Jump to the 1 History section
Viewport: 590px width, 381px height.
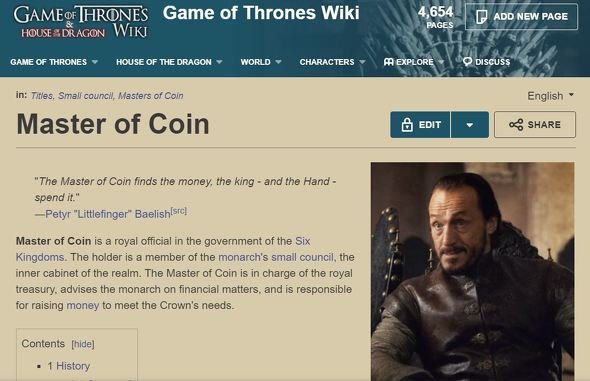coord(68,366)
